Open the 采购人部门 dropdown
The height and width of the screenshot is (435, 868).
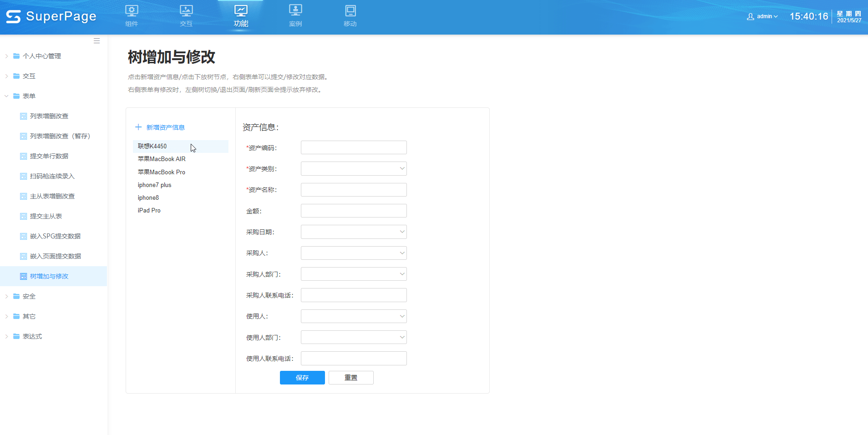point(353,274)
